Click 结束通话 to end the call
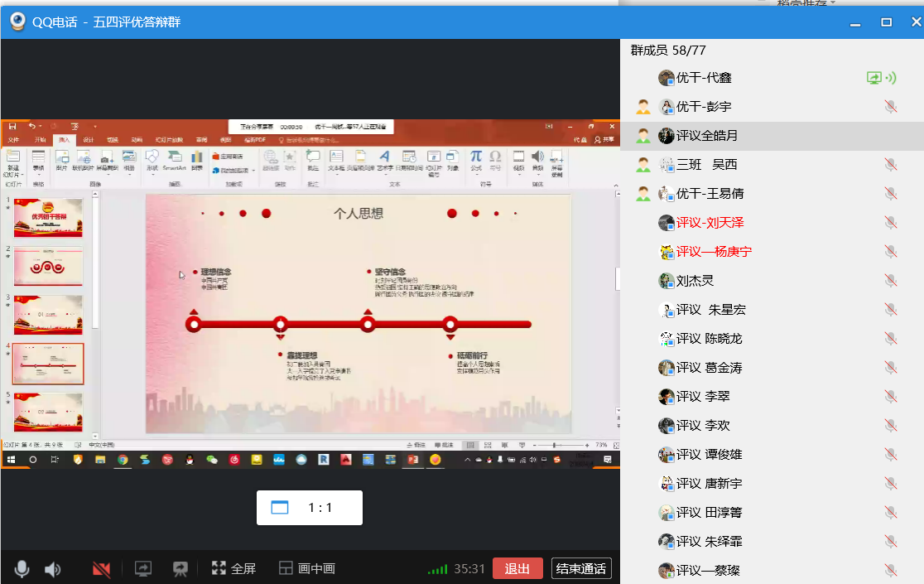The width and height of the screenshot is (924, 584). pos(581,569)
